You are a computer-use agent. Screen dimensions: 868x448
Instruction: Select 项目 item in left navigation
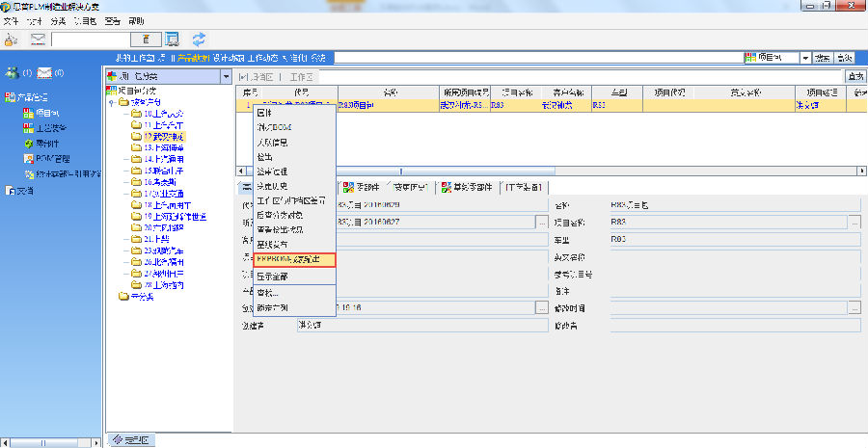(x=46, y=113)
